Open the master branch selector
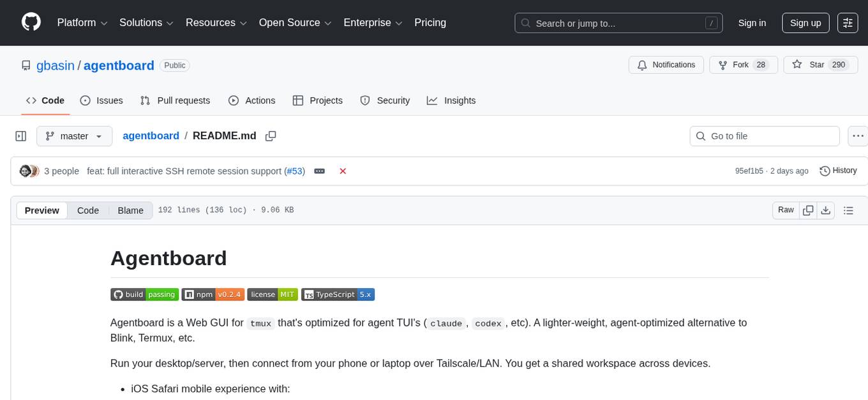868x400 pixels. coord(74,135)
